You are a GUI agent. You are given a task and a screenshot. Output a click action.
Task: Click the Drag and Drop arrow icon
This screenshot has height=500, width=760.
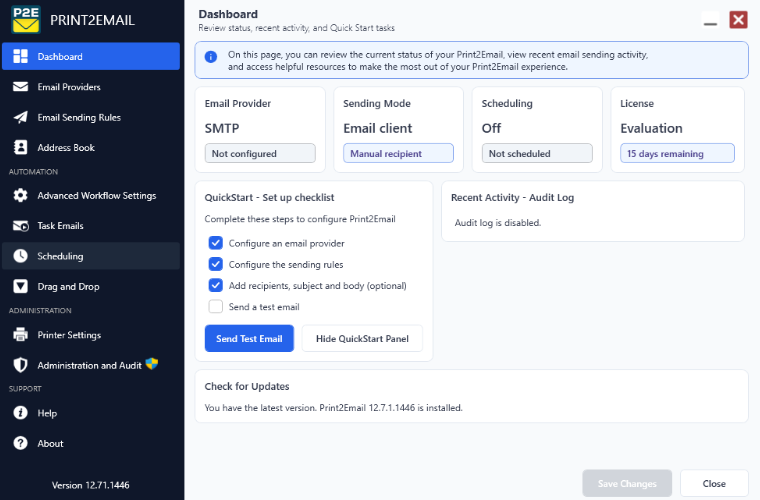[20, 286]
